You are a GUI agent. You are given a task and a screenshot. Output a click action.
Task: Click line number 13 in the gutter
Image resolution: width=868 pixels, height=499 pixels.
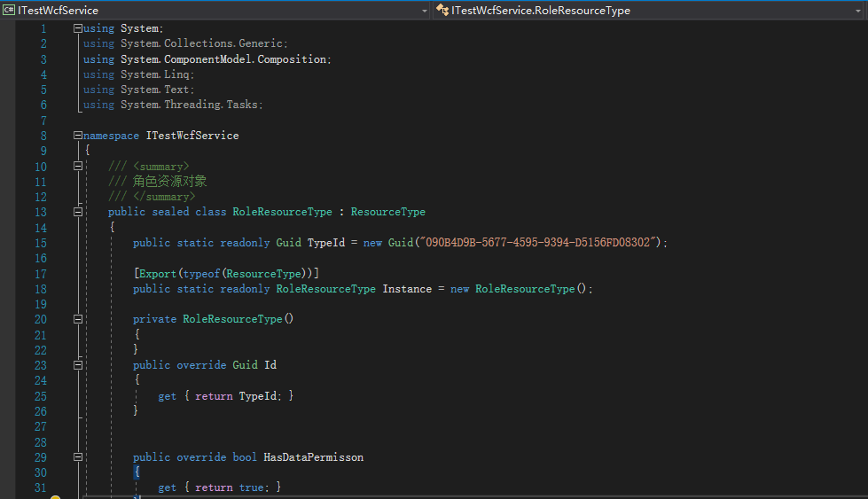40,212
